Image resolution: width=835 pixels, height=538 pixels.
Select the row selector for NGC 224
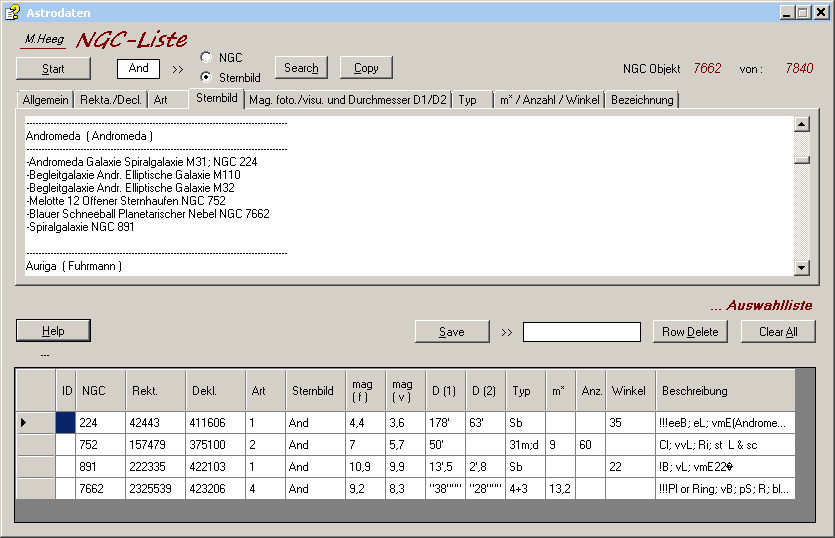click(36, 422)
